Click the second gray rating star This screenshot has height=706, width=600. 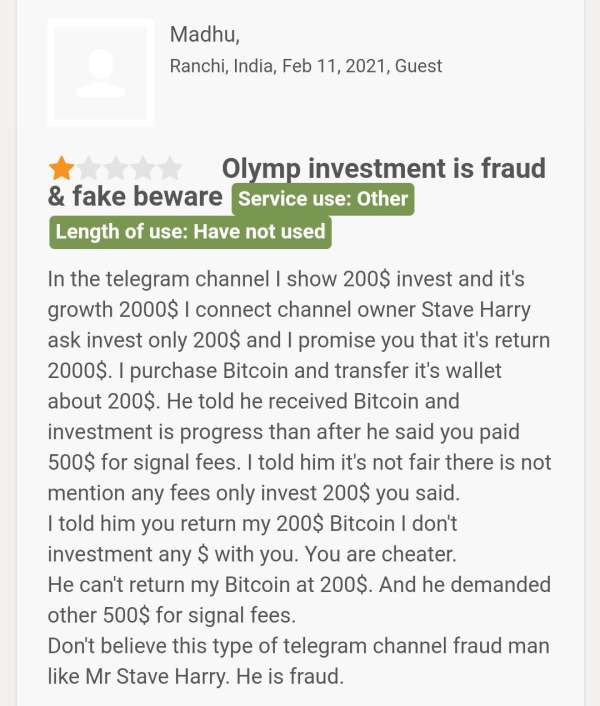coord(89,168)
